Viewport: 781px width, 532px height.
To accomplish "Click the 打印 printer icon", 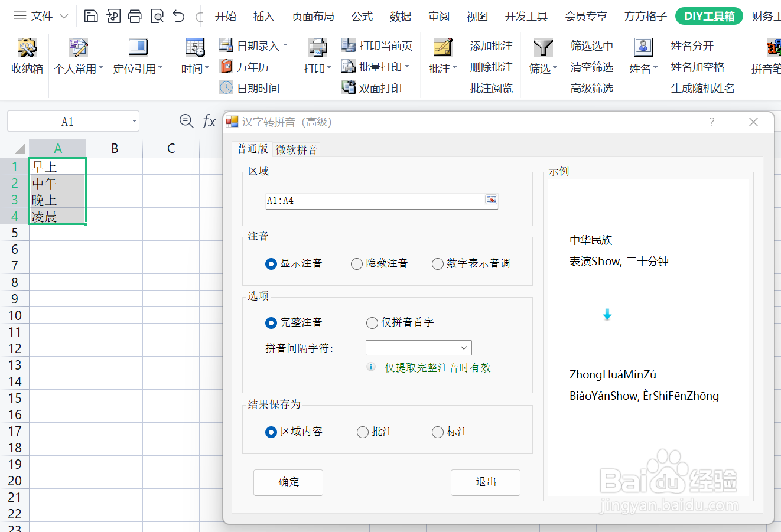I will [x=318, y=47].
